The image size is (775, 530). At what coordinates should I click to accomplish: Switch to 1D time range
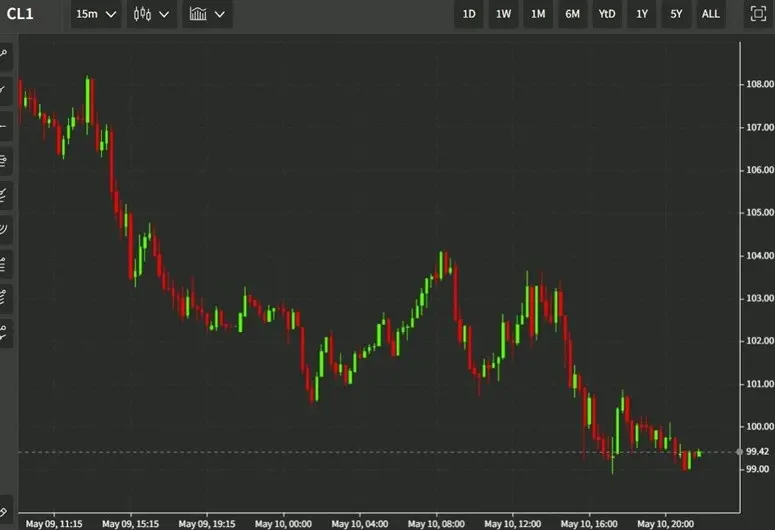click(468, 14)
